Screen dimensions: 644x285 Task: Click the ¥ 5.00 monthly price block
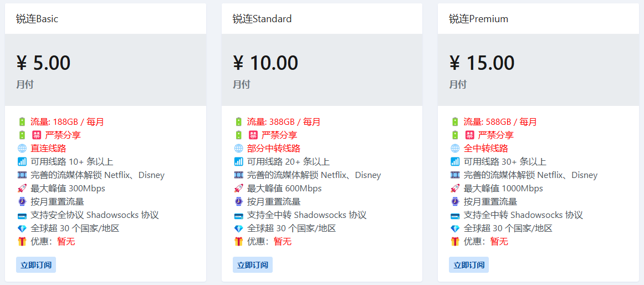pyautogui.click(x=105, y=70)
